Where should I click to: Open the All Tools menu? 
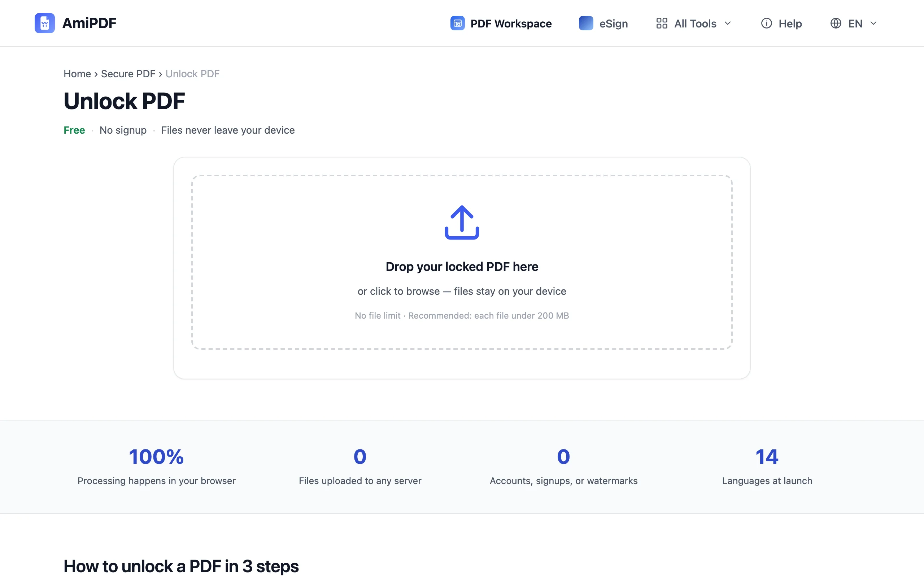(694, 23)
